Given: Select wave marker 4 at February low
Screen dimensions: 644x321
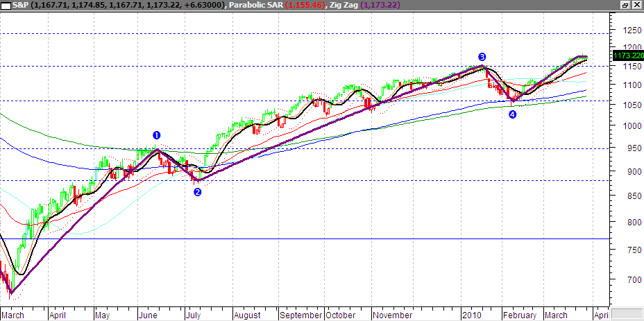Looking at the screenshot, I should [513, 115].
